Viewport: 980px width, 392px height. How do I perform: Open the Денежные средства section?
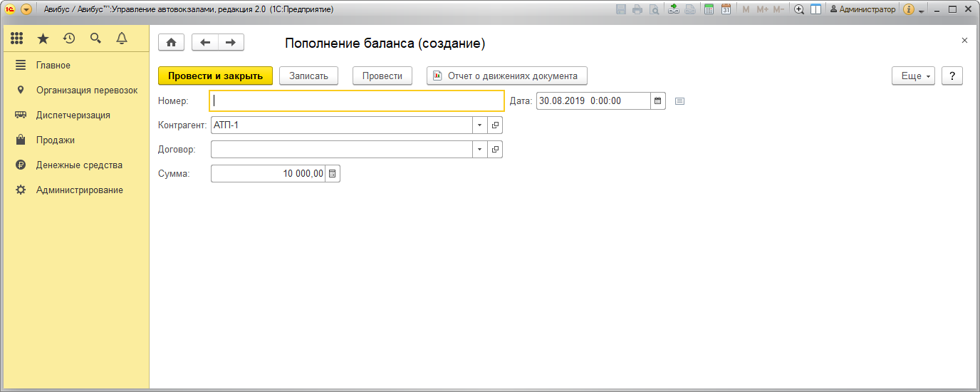tap(79, 165)
